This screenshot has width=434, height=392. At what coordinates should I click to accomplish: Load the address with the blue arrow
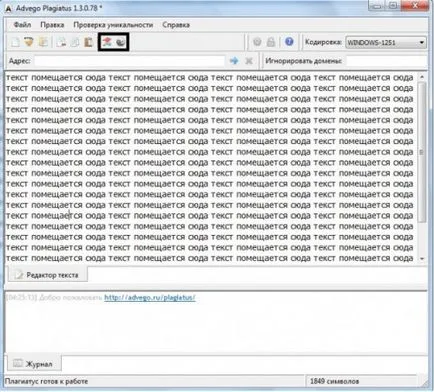pos(234,61)
